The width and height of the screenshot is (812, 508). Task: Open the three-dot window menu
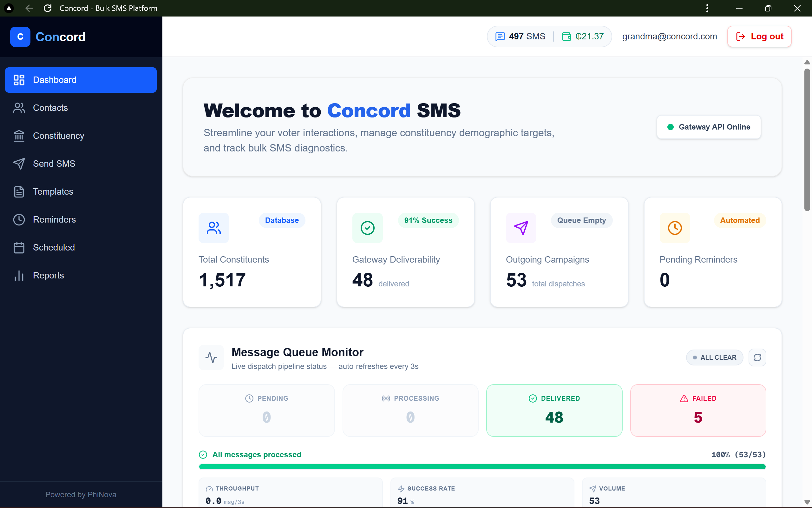point(707,8)
